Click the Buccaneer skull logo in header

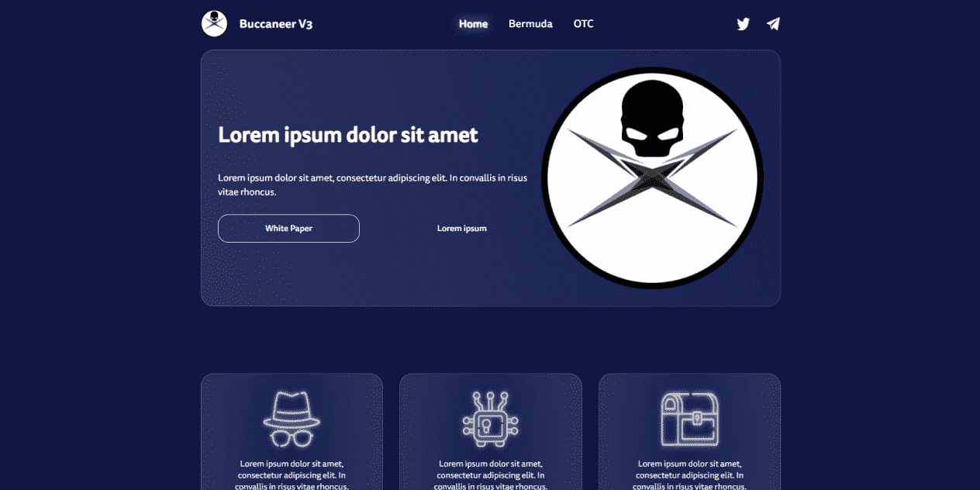click(214, 23)
